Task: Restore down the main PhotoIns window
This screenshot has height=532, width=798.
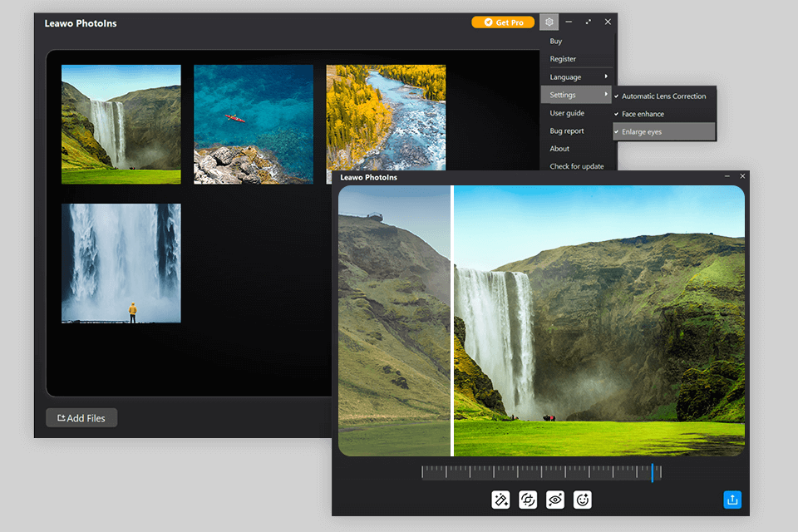Action: (x=589, y=22)
